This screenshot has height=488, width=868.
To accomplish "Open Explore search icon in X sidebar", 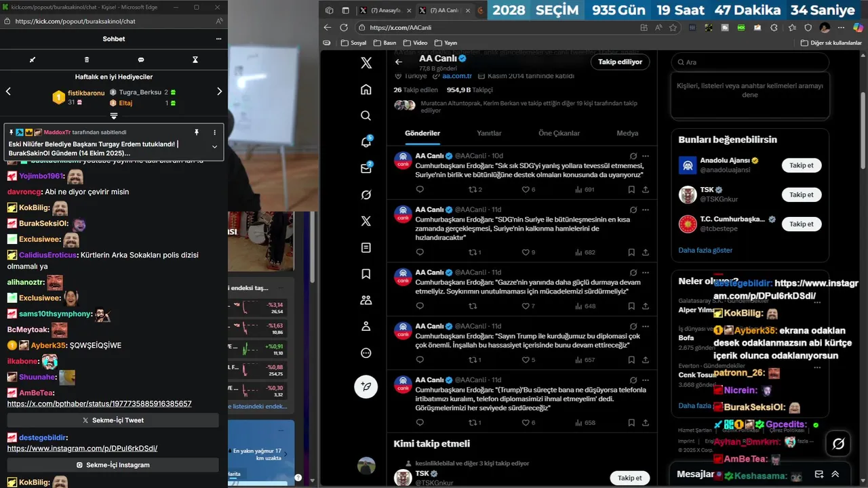I will (366, 116).
